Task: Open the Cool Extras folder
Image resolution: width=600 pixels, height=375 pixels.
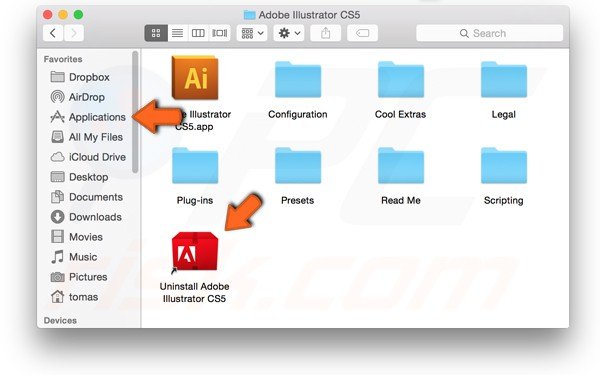Action: [401, 80]
